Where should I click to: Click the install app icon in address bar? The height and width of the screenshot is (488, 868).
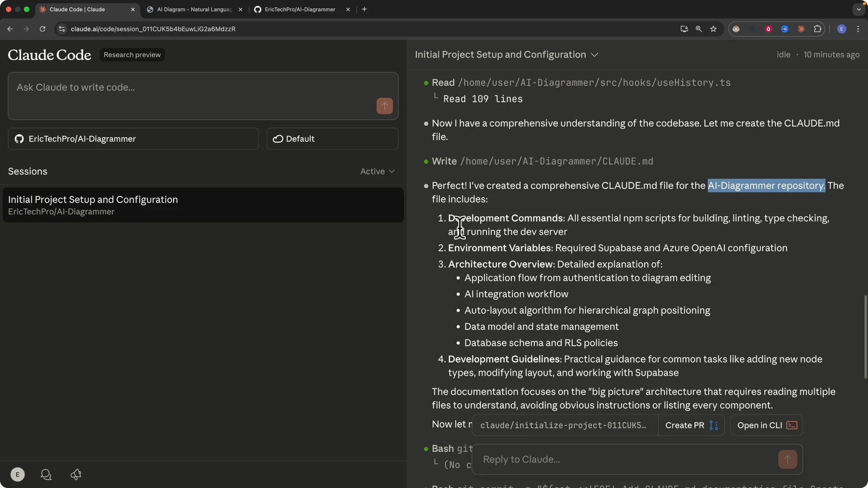coord(684,29)
